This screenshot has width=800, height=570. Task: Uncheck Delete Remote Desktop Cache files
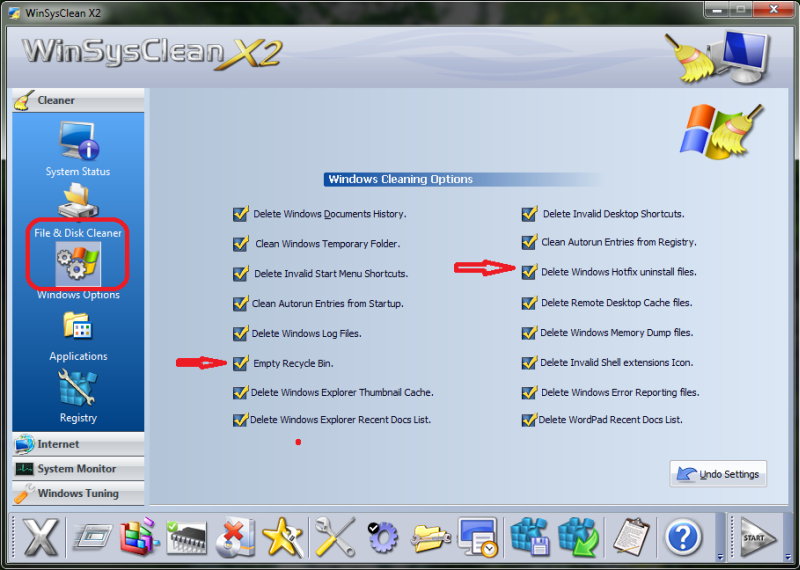tap(529, 303)
